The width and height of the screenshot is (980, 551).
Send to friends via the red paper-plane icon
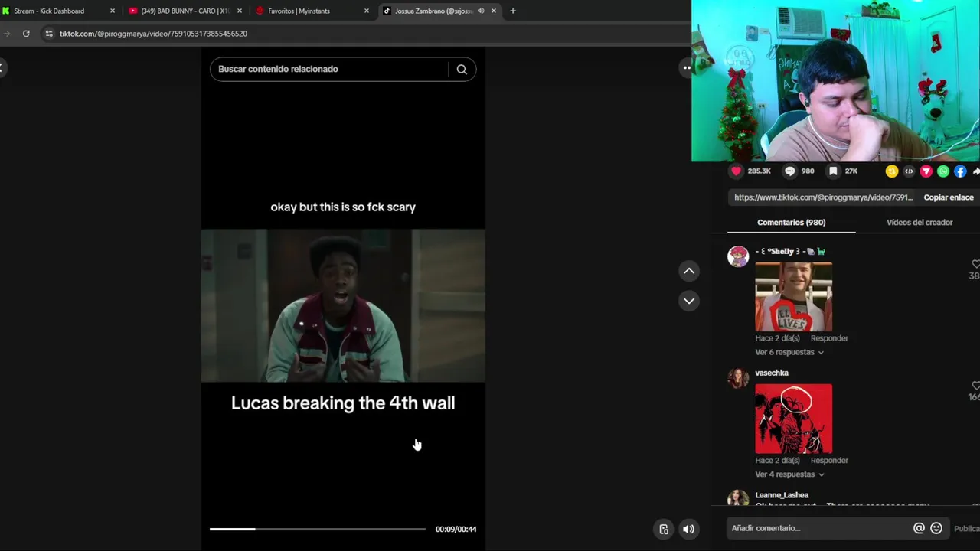click(926, 171)
